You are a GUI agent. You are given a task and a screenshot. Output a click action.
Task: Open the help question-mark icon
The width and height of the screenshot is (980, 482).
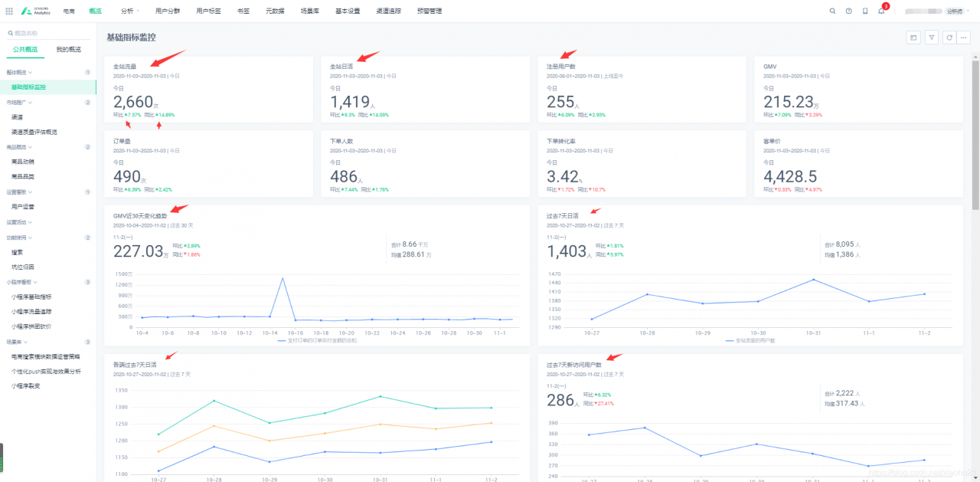[x=848, y=11]
